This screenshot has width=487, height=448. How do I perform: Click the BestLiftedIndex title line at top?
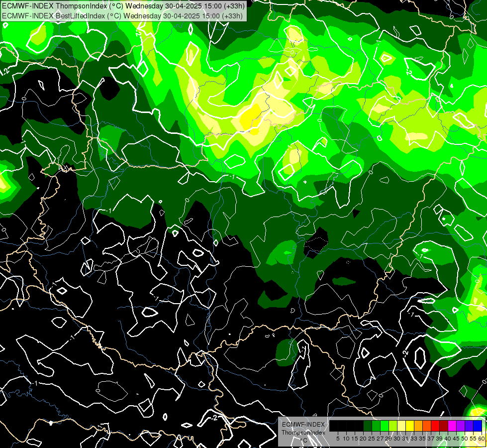click(x=122, y=16)
